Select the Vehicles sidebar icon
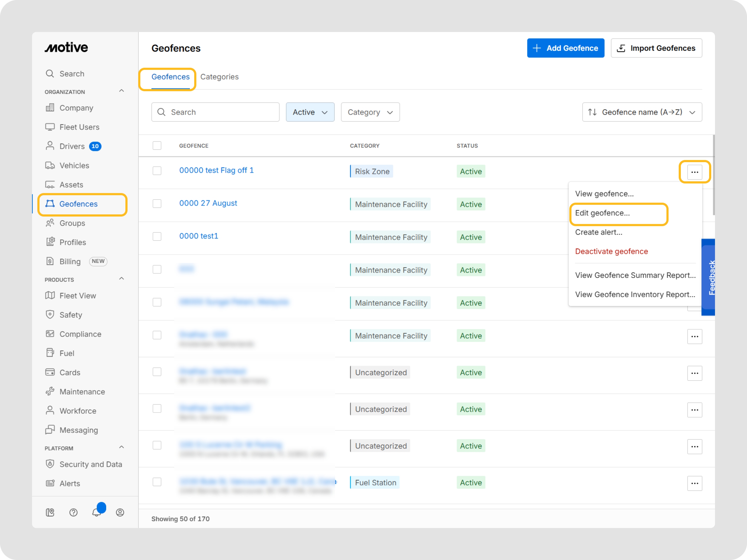The height and width of the screenshot is (560, 747). point(50,165)
